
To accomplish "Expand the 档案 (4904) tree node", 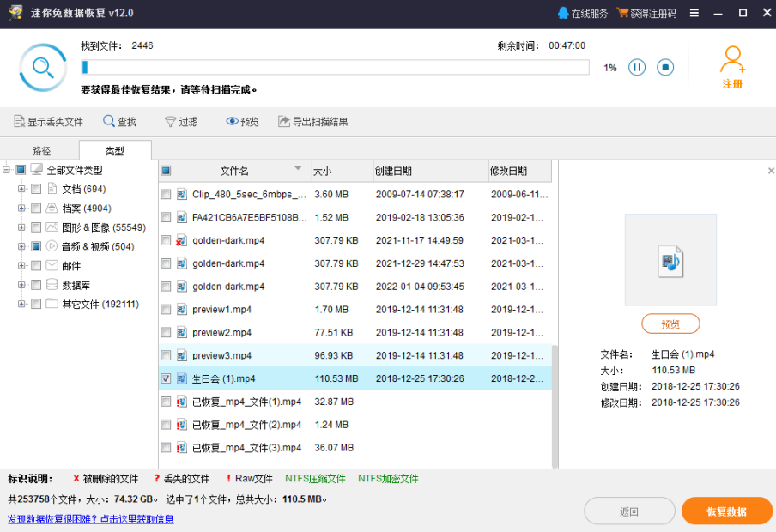I will tap(21, 209).
